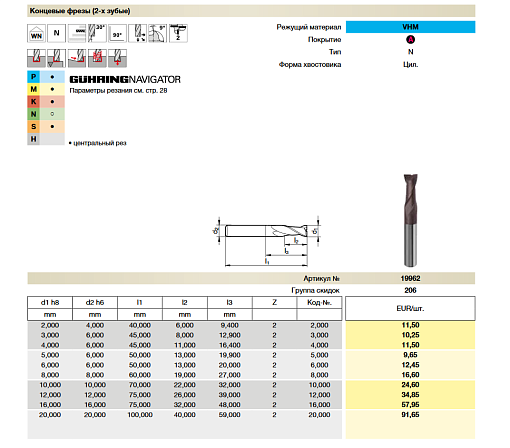Click the plunge drilling application icon
This screenshot has height=448, width=510.
(x=117, y=58)
